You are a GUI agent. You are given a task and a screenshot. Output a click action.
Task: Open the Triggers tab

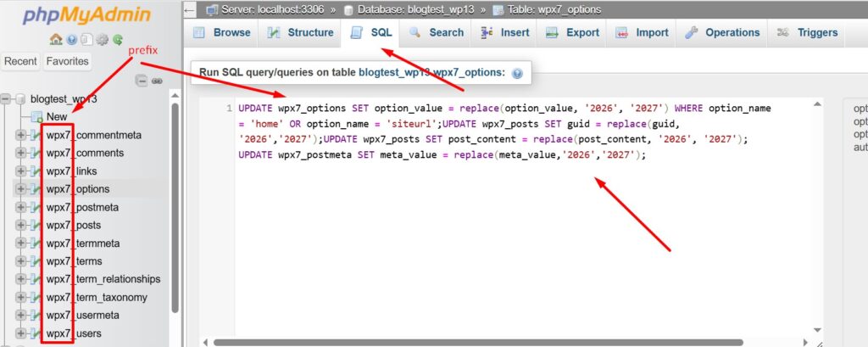[x=807, y=33]
